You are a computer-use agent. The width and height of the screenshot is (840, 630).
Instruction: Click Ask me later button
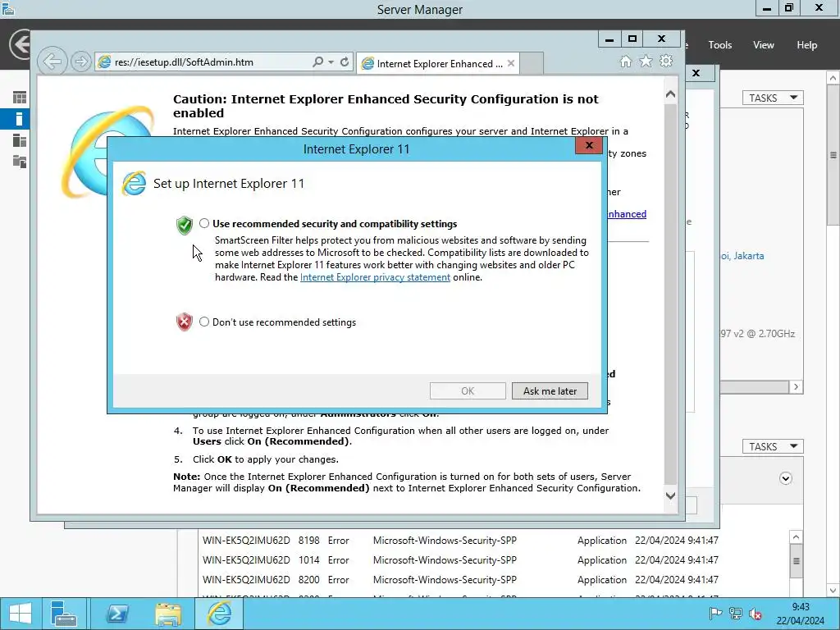(x=550, y=391)
